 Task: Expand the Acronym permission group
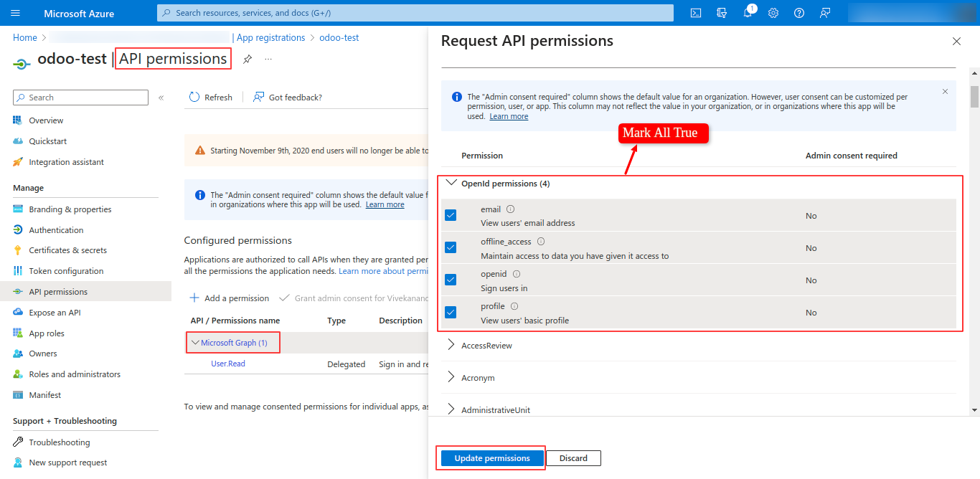(451, 377)
